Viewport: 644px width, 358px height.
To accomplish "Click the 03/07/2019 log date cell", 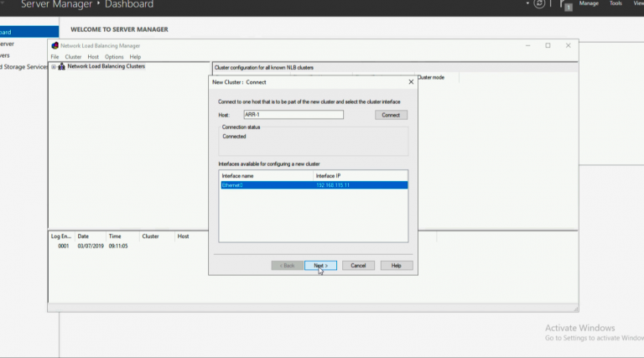I will pos(91,246).
